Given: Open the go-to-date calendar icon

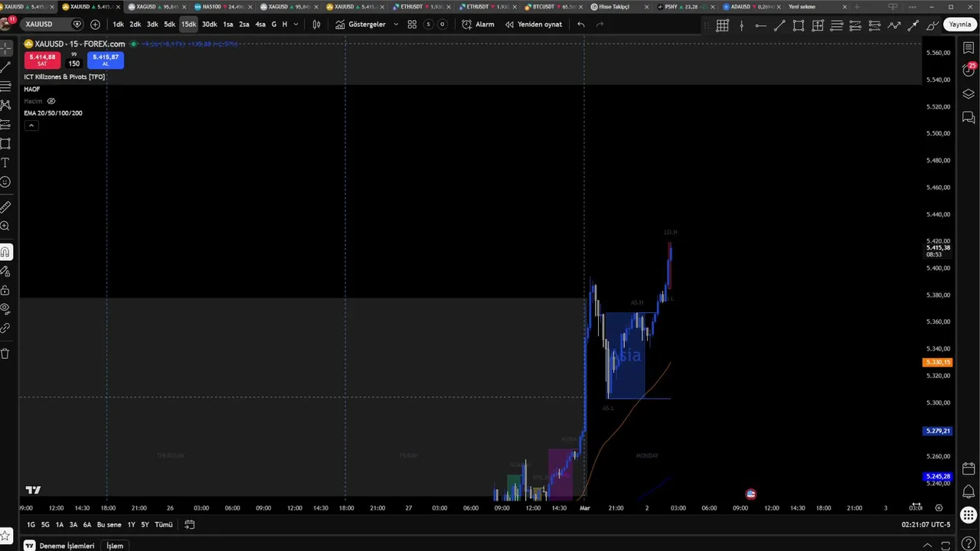Looking at the screenshot, I should coord(190,525).
